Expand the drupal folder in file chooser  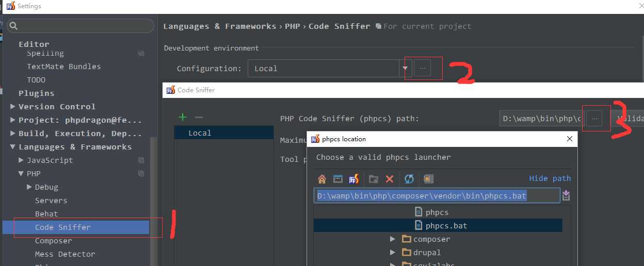tap(393, 252)
